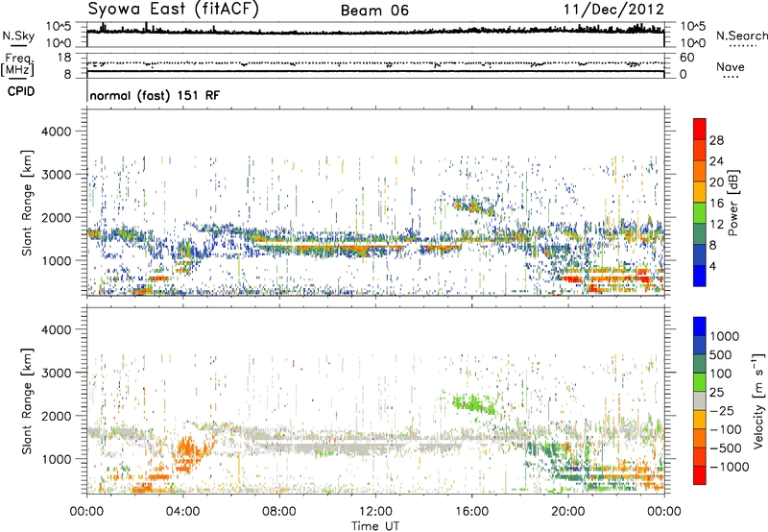Click 'Slant Range [km]' label of power panel
This screenshot has width=768, height=532.
[27, 204]
